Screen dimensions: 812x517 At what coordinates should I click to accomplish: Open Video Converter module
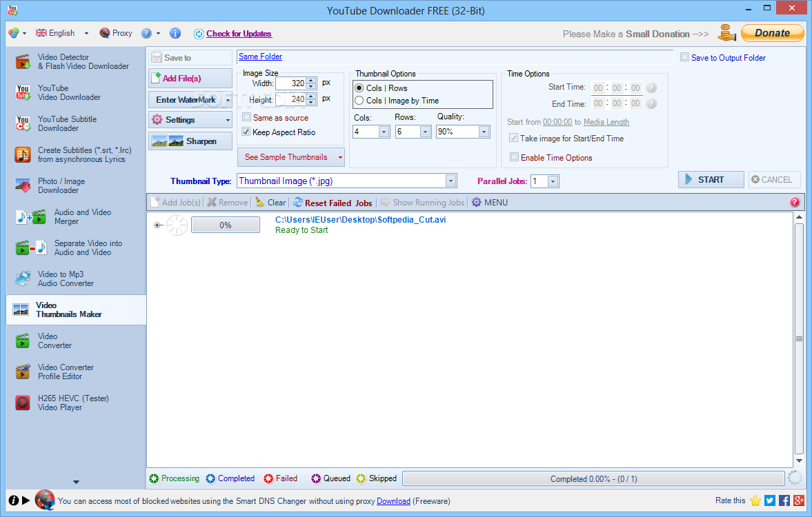45,341
